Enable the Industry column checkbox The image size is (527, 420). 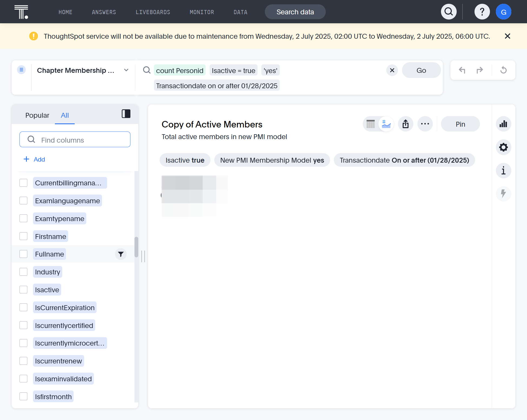[x=24, y=272]
